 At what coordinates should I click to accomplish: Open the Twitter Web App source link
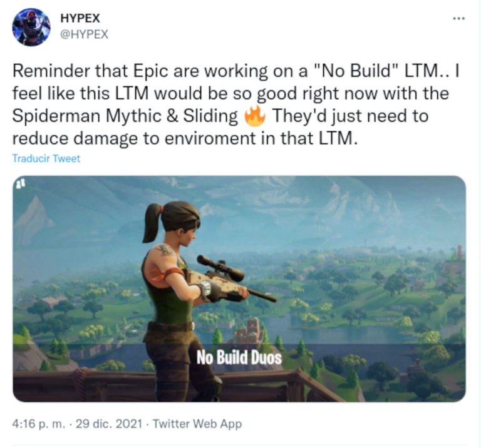197,424
